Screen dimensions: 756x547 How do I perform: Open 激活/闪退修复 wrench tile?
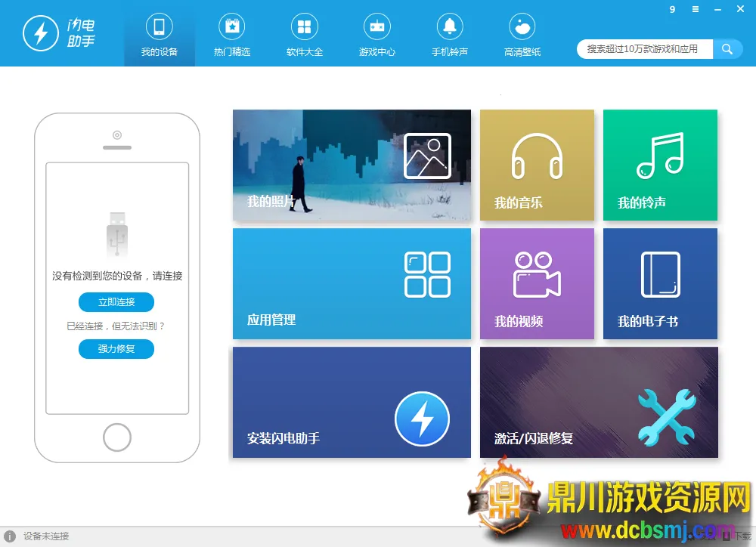point(599,402)
